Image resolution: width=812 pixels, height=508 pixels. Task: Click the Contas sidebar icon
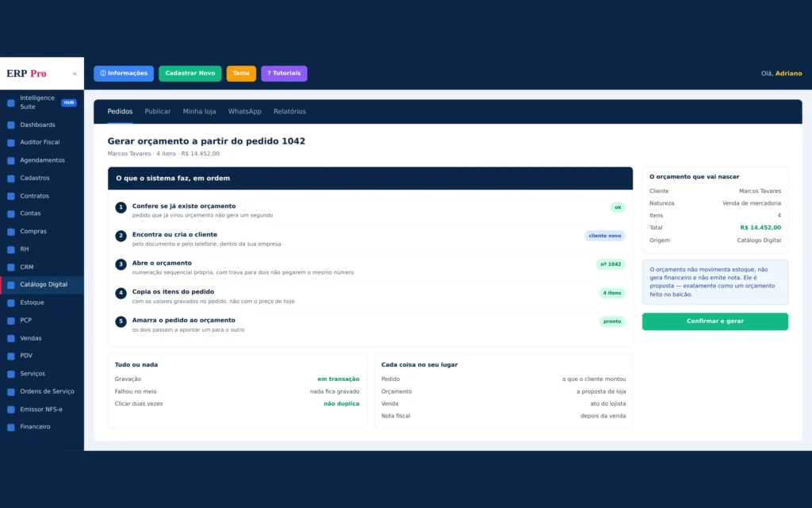coord(11,214)
